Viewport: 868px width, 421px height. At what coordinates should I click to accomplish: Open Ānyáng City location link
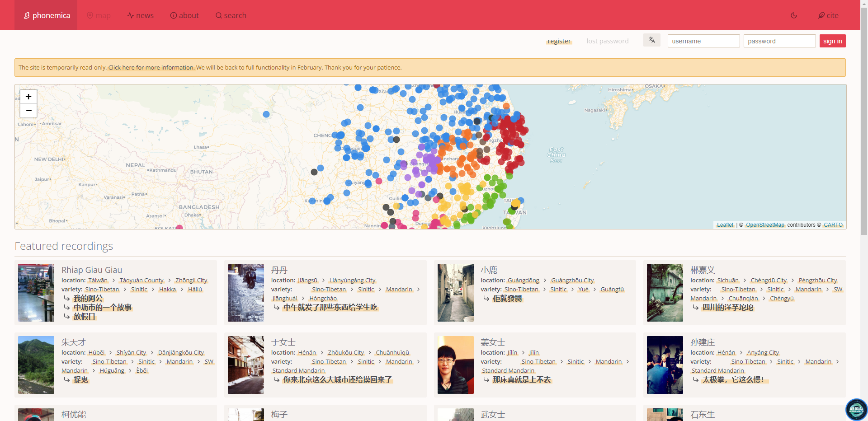pyautogui.click(x=763, y=353)
